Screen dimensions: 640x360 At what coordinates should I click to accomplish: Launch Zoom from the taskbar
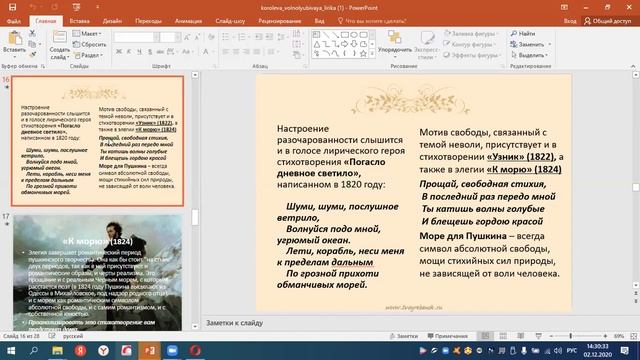172,351
